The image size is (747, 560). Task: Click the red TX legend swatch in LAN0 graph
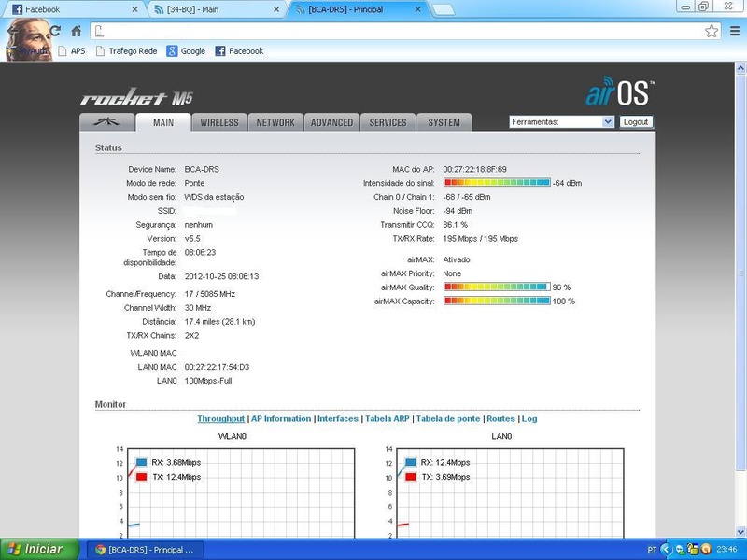pos(411,477)
